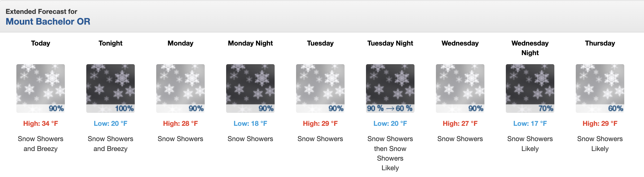644x177 pixels.
Task: Click the Extended Forecast for heading
Action: pos(41,12)
